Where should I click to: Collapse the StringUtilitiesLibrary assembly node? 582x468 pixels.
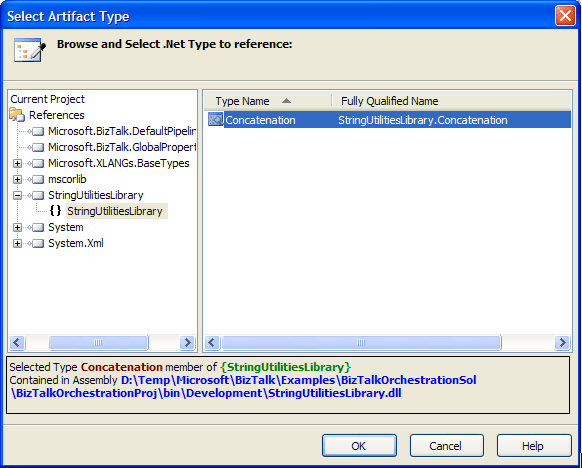(17, 195)
